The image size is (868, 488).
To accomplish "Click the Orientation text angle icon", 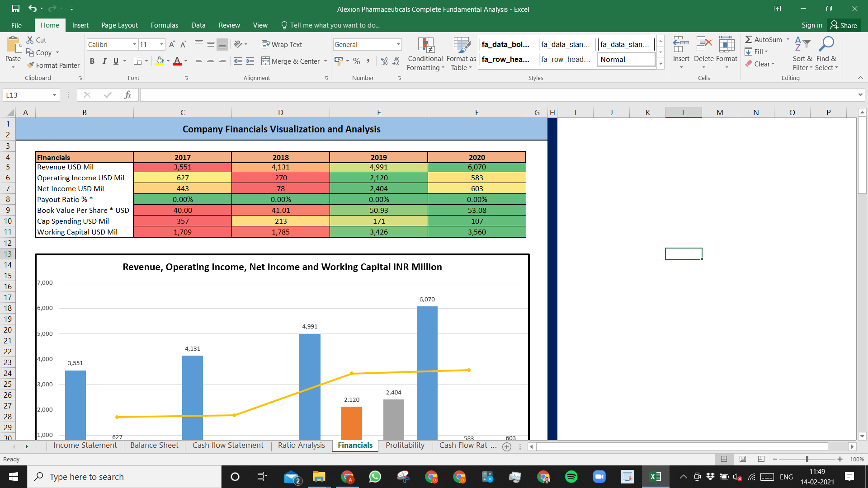I will [238, 44].
